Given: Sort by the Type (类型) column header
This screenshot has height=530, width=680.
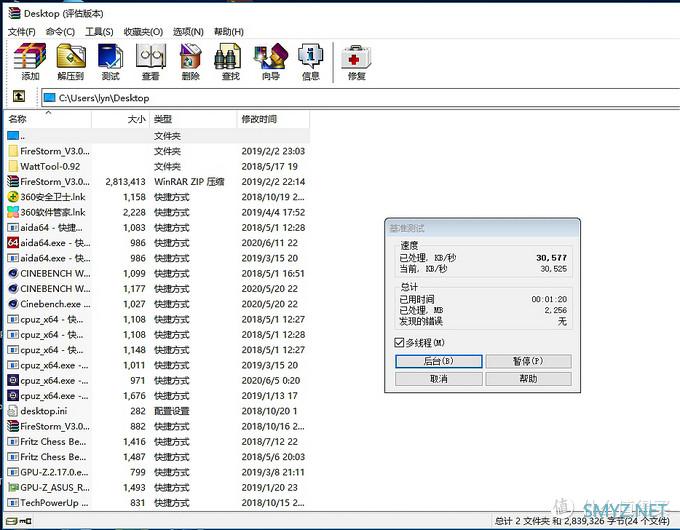Looking at the screenshot, I should coord(193,119).
